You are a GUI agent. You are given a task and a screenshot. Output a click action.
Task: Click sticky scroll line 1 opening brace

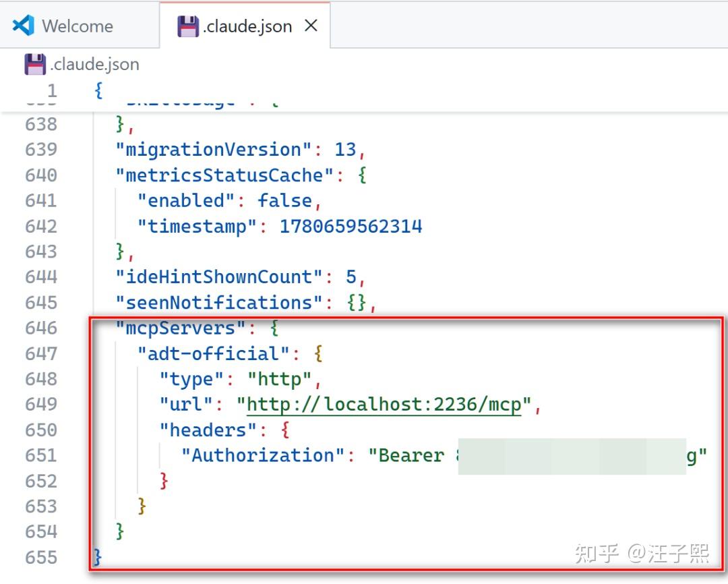98,90
